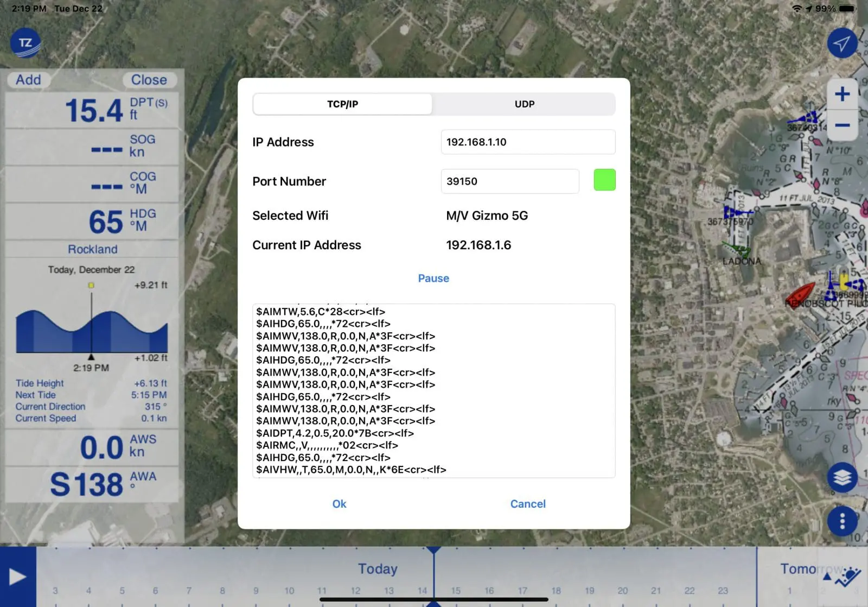Edit the Port Number field
The image size is (868, 607).
pos(510,181)
